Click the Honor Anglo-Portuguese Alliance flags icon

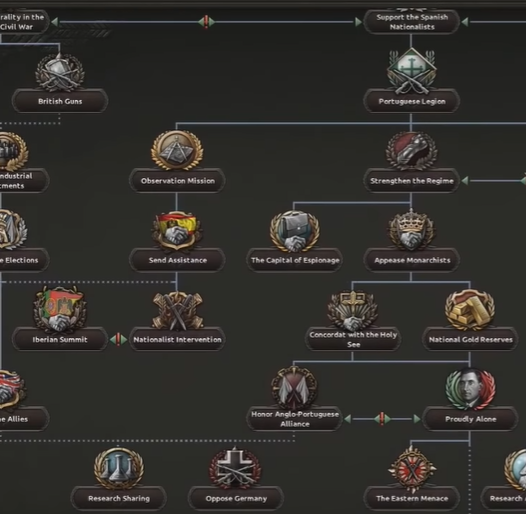[x=294, y=389]
